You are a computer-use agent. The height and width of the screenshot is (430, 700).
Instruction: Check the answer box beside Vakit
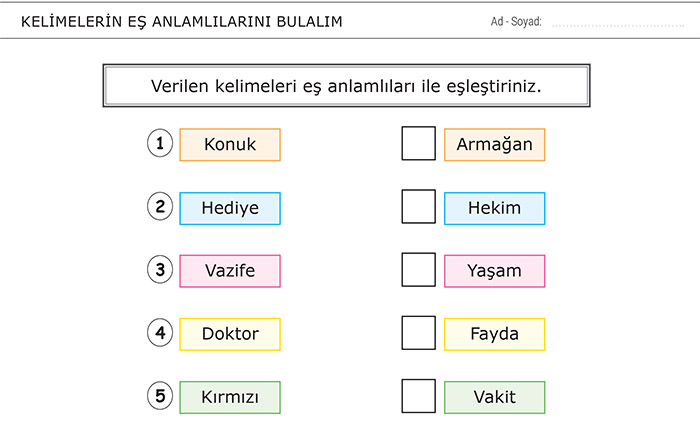tap(418, 396)
